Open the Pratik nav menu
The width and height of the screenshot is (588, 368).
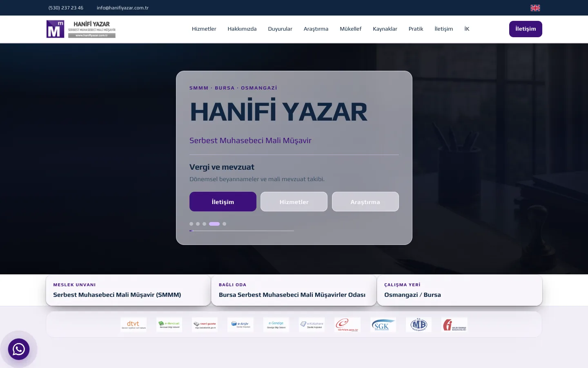[x=416, y=29]
